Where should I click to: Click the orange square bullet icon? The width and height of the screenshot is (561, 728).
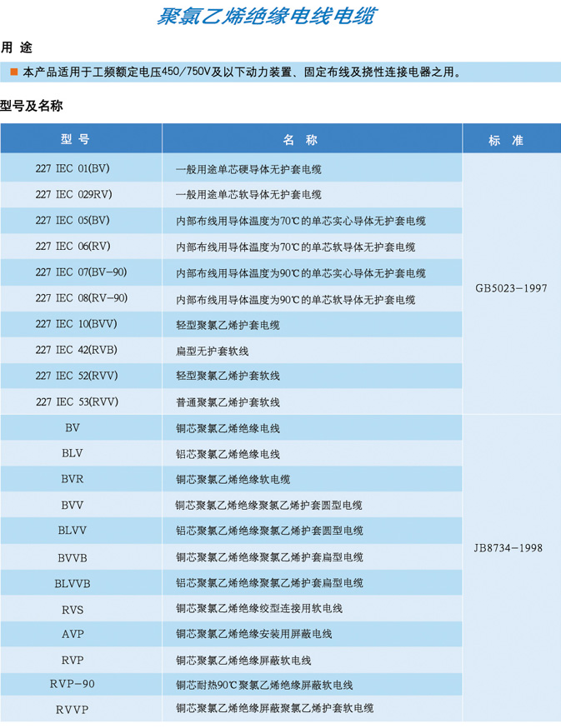(x=13, y=72)
